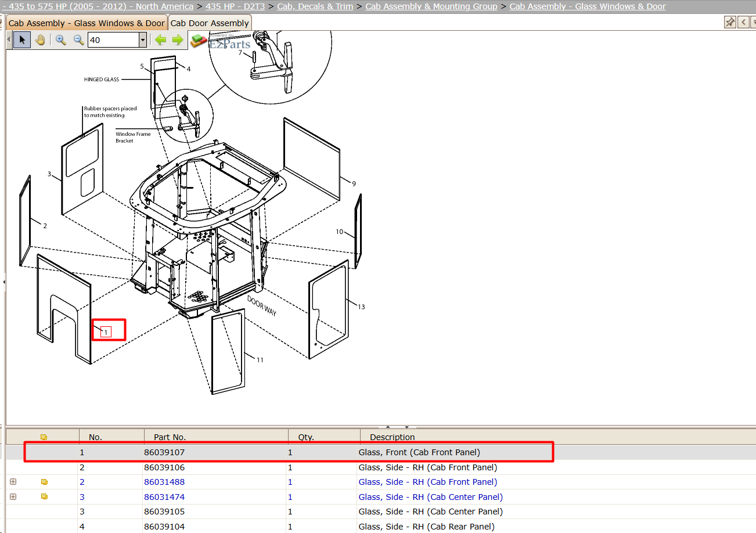Click part number link 86031488
Image resolution: width=756 pixels, height=533 pixels.
point(164,482)
